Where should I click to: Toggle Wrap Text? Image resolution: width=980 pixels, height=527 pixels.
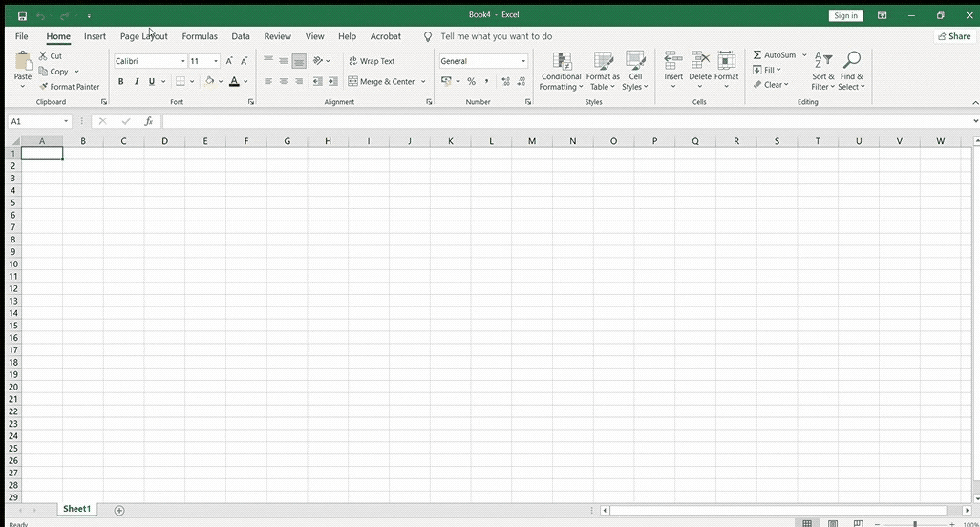pos(372,61)
